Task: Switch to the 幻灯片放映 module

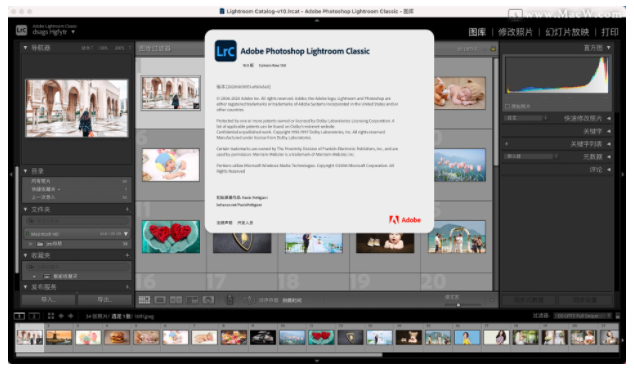Action: pos(567,32)
